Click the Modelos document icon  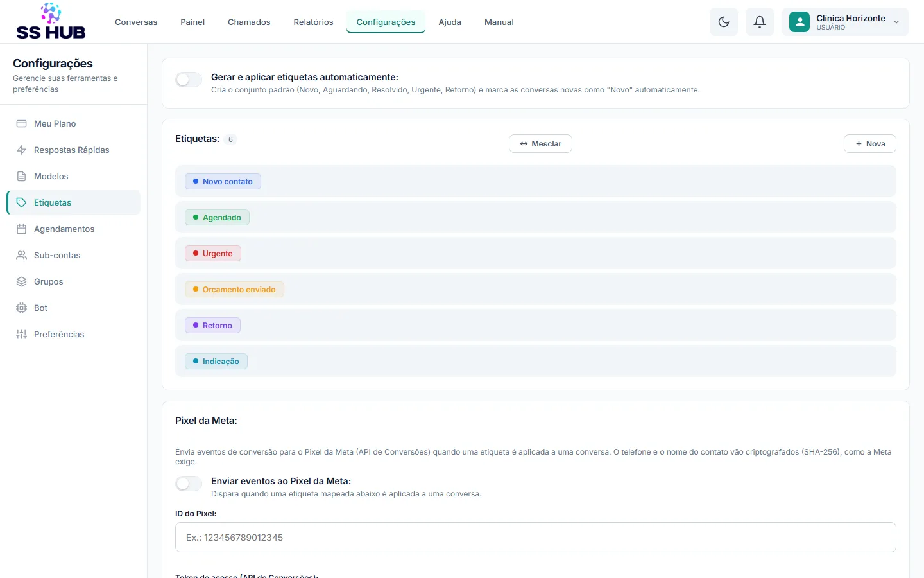pyautogui.click(x=21, y=176)
